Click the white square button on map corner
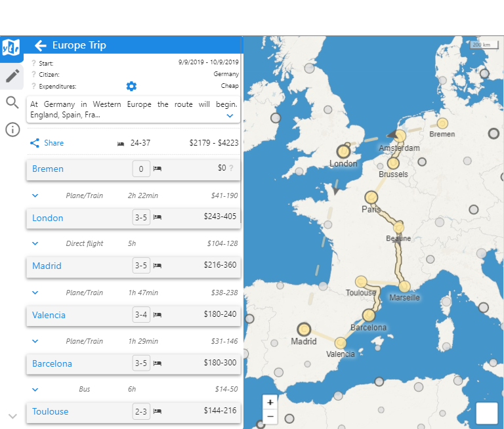The width and height of the screenshot is (504, 429). tap(487, 413)
